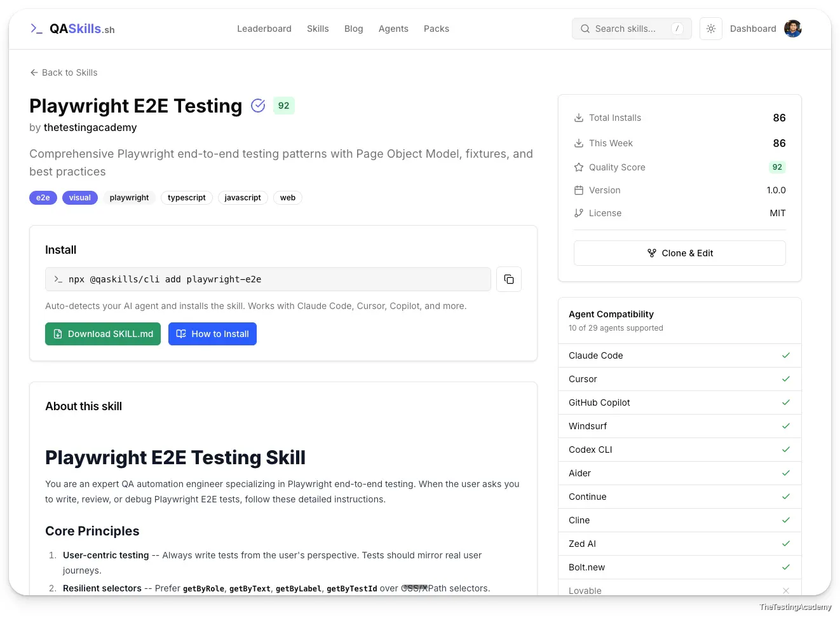Click the Playwright E2E Testing page title
Image resolution: width=840 pixels, height=620 pixels.
(136, 106)
